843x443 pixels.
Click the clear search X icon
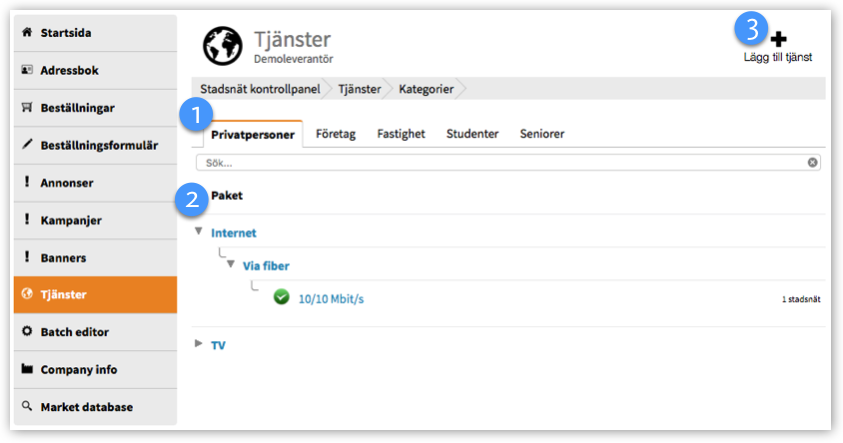(812, 162)
